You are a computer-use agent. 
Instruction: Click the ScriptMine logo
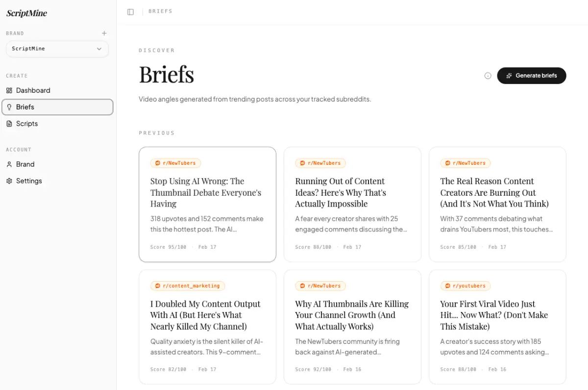pos(26,13)
